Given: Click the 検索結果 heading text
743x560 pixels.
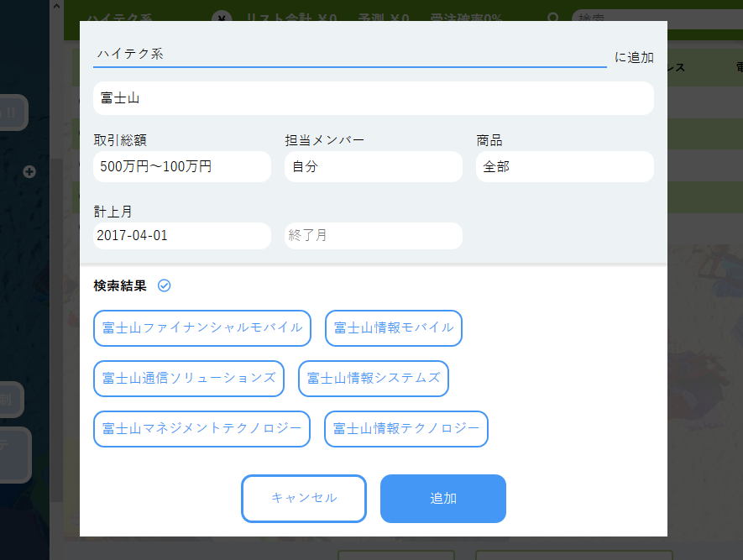Looking at the screenshot, I should [120, 285].
